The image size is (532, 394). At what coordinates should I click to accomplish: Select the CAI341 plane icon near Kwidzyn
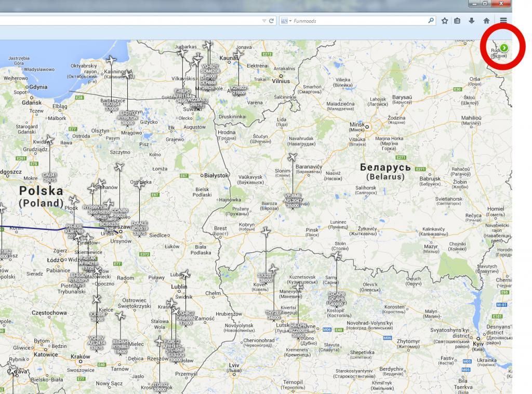tap(49, 140)
